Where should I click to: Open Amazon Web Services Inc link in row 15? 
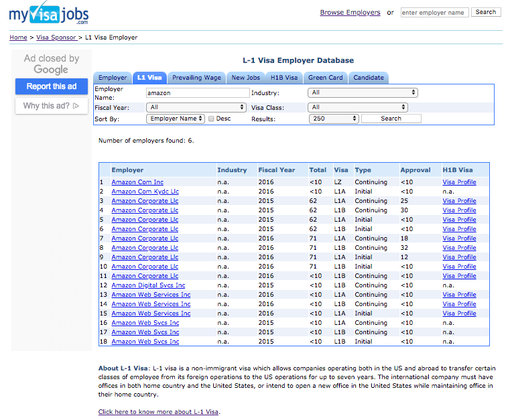tap(151, 313)
